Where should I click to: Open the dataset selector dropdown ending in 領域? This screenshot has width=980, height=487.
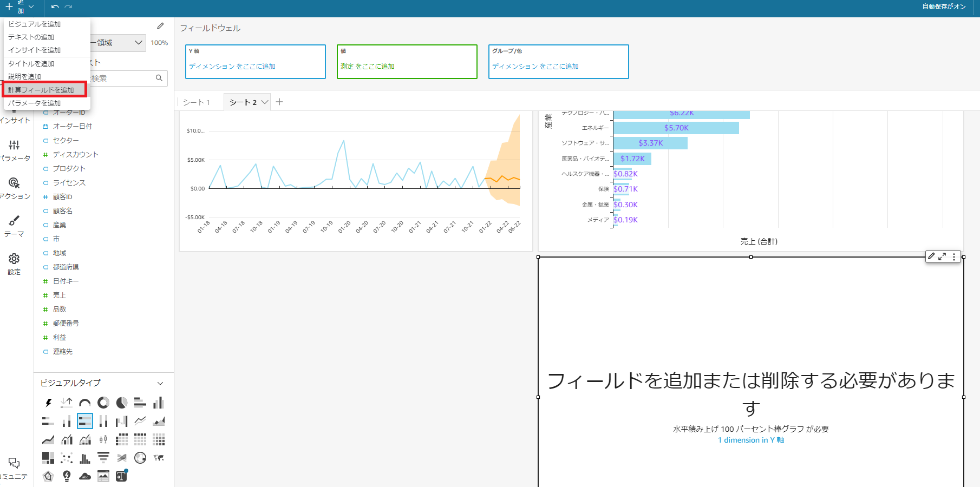coord(118,43)
